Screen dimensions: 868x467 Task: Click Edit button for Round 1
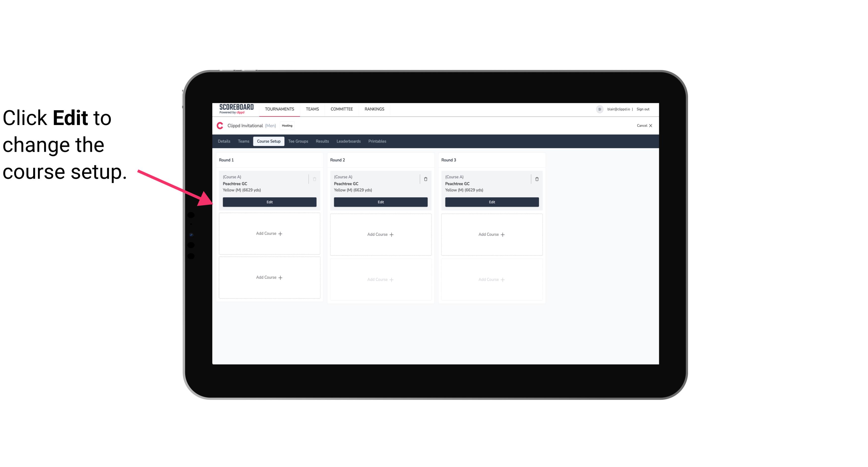tap(270, 201)
